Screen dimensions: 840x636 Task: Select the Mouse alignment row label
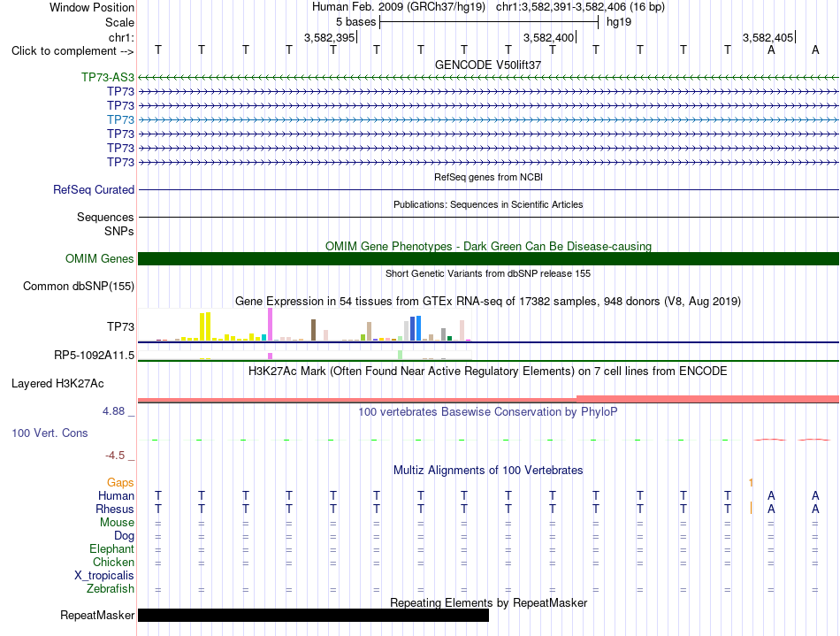point(117,523)
